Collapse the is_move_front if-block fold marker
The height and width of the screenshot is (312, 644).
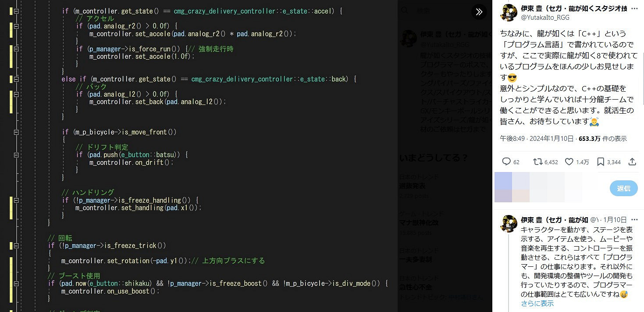[x=16, y=132]
